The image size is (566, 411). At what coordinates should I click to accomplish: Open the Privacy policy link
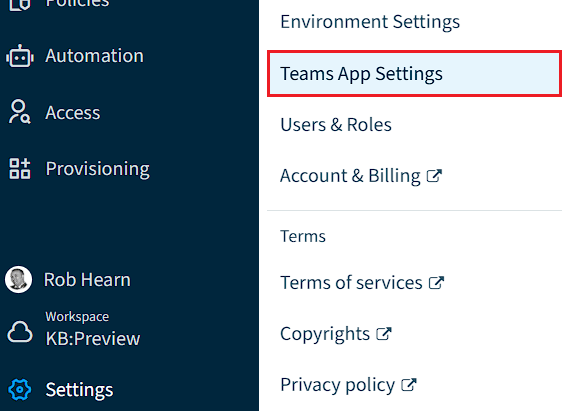[338, 385]
